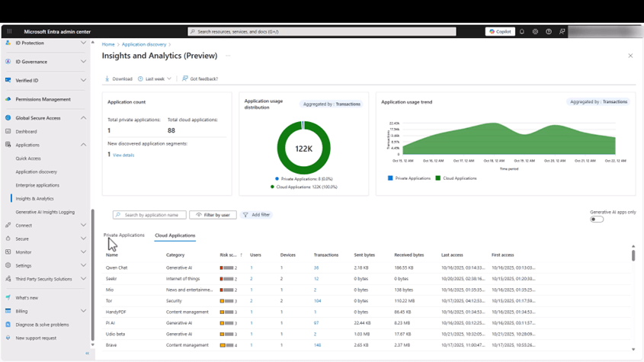Open the notifications bell icon
Image resolution: width=644 pixels, height=362 pixels.
tap(522, 32)
